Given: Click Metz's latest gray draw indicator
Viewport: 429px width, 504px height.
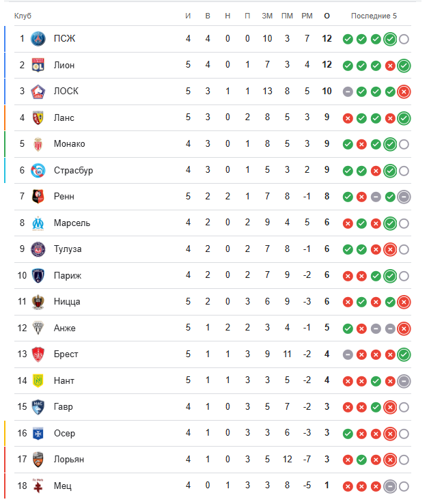Looking at the screenshot, I should click(x=390, y=486).
